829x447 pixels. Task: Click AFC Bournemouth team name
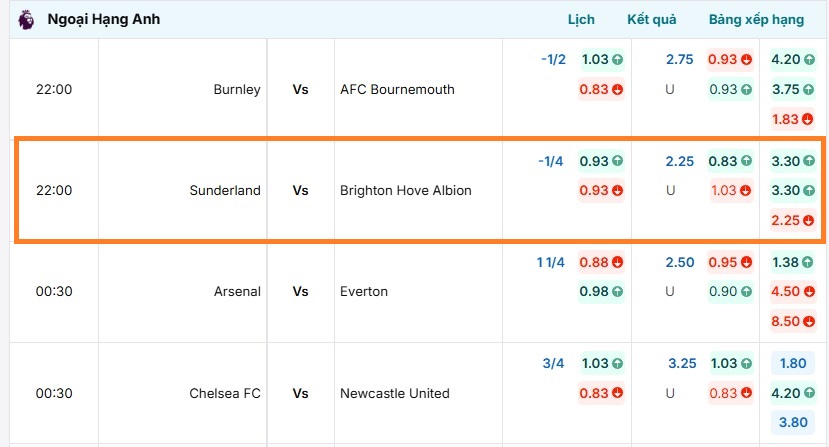tap(397, 89)
